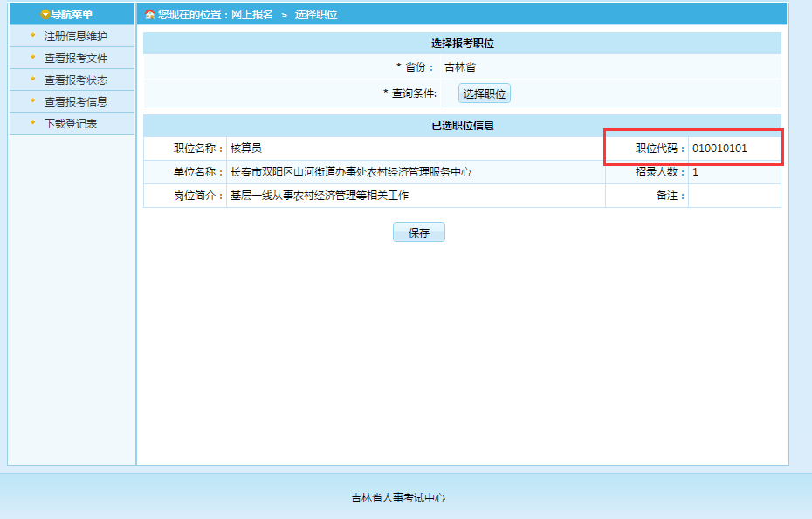Click the 选择报考职位 section header
The width and height of the screenshot is (812, 519).
pos(463,44)
